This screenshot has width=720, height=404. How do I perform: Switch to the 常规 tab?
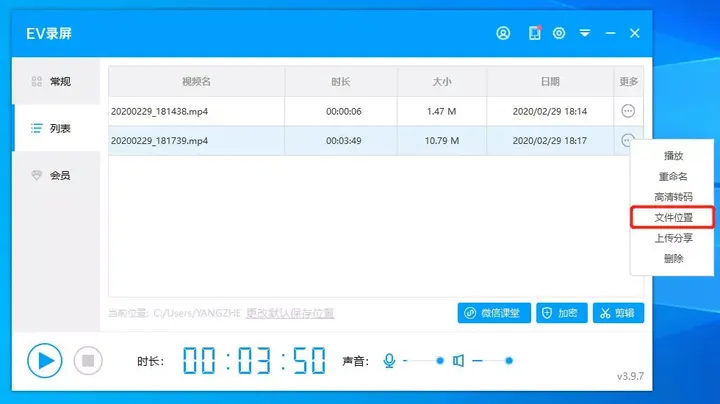click(56, 81)
